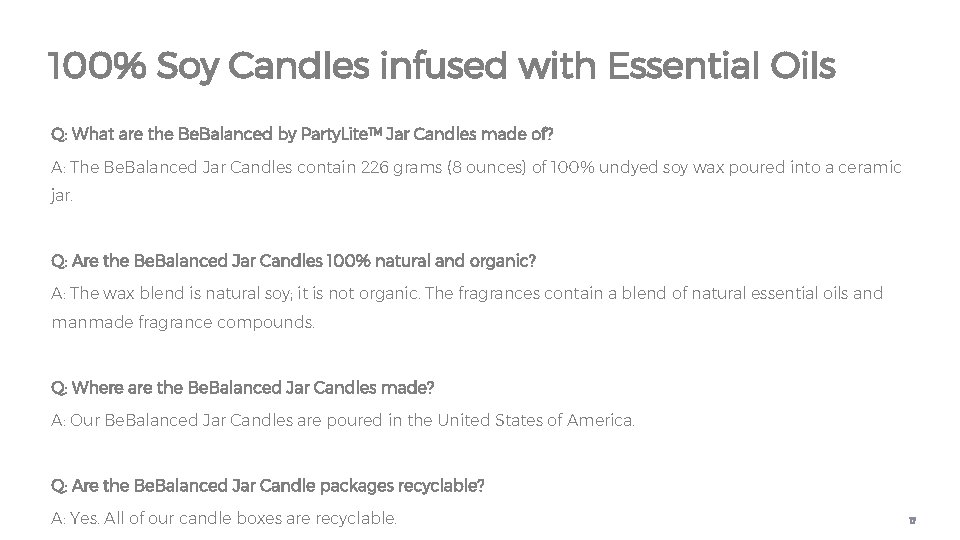The height and width of the screenshot is (540, 960).
Task: Click the 'All of our candle boxes are recyclable' answer
Action: 250,519
